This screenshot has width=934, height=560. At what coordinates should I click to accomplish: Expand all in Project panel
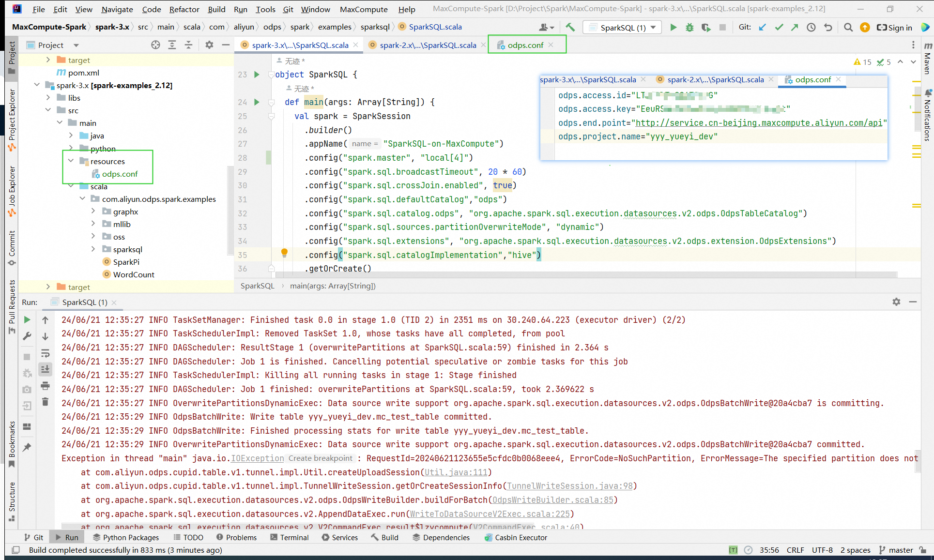[x=172, y=45]
